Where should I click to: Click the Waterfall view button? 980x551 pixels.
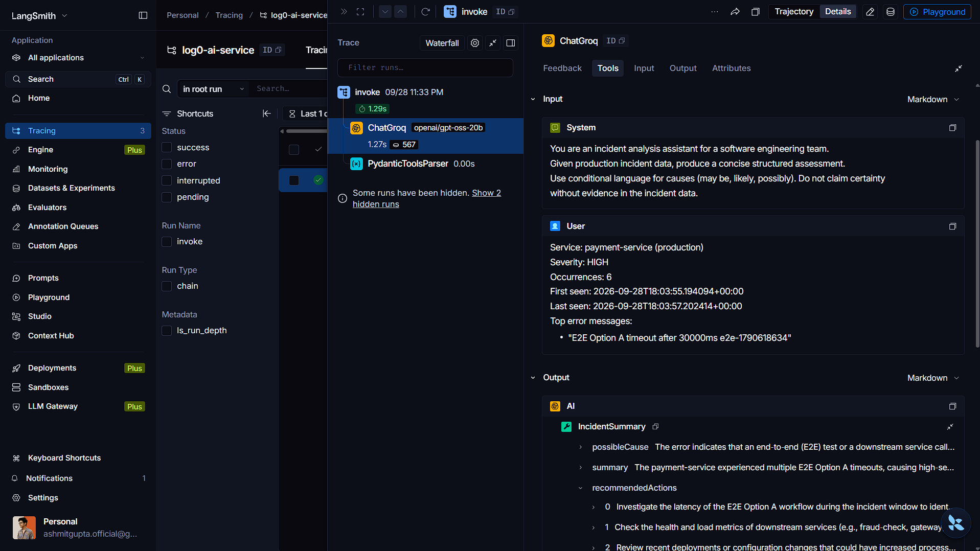442,43
